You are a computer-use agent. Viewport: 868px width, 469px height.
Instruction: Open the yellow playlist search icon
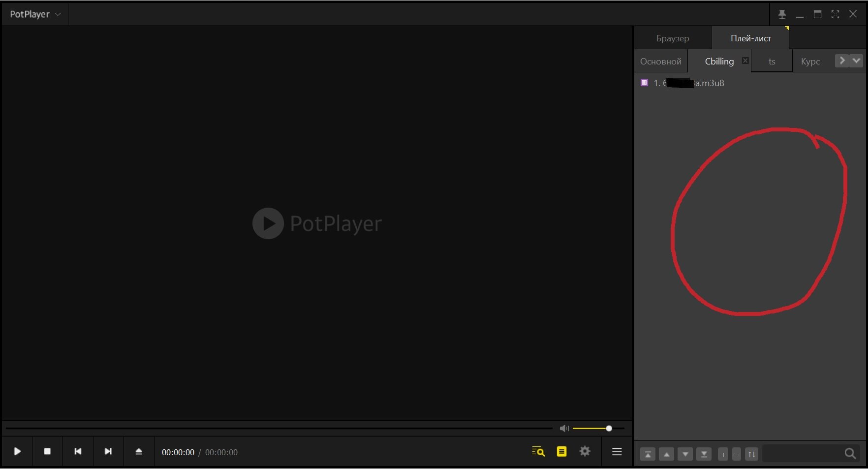coord(538,451)
